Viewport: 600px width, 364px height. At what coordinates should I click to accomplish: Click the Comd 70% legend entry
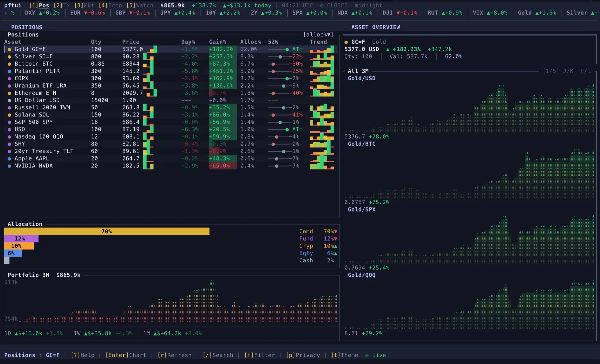(318, 231)
